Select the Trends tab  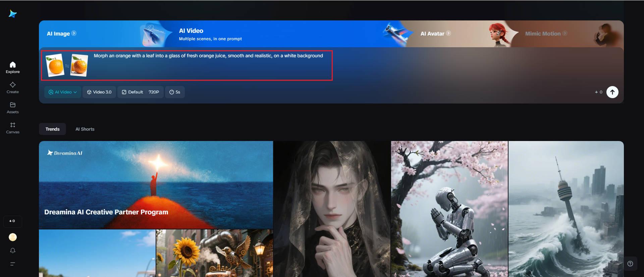point(52,129)
